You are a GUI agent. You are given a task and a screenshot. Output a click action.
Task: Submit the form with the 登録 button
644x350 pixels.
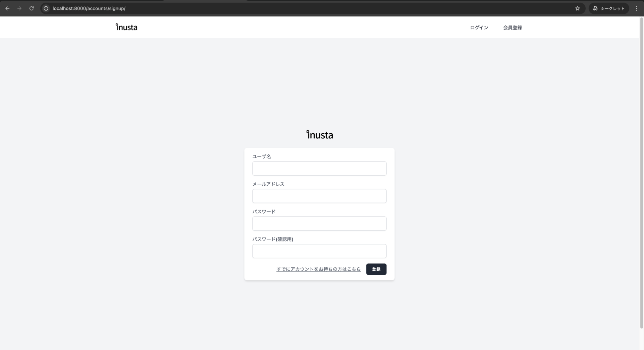(x=376, y=269)
